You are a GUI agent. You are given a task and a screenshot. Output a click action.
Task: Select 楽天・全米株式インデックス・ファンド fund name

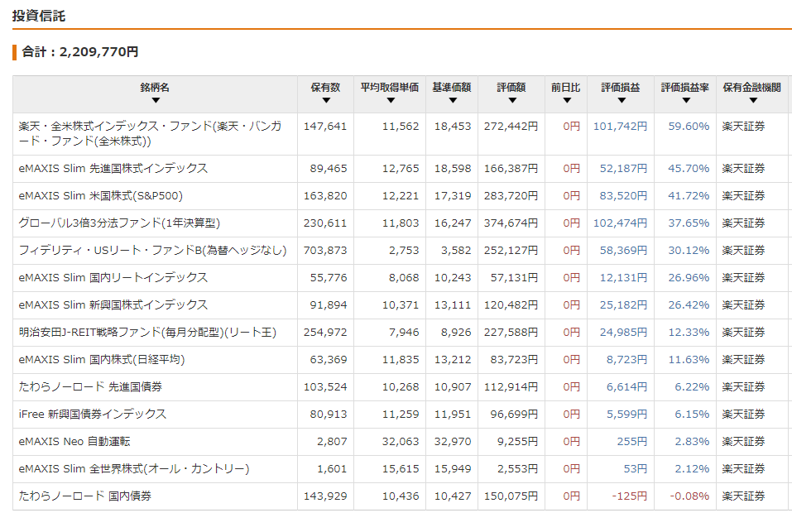click(x=150, y=133)
